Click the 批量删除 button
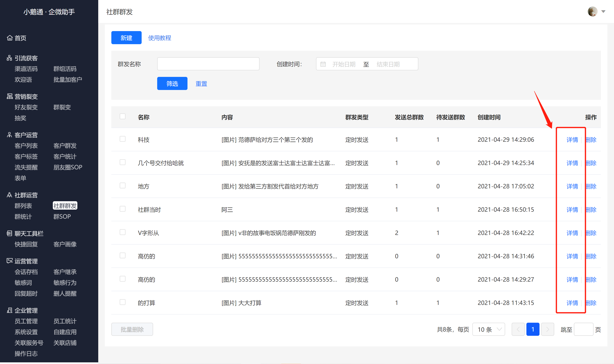This screenshot has height=364, width=614. tap(132, 329)
